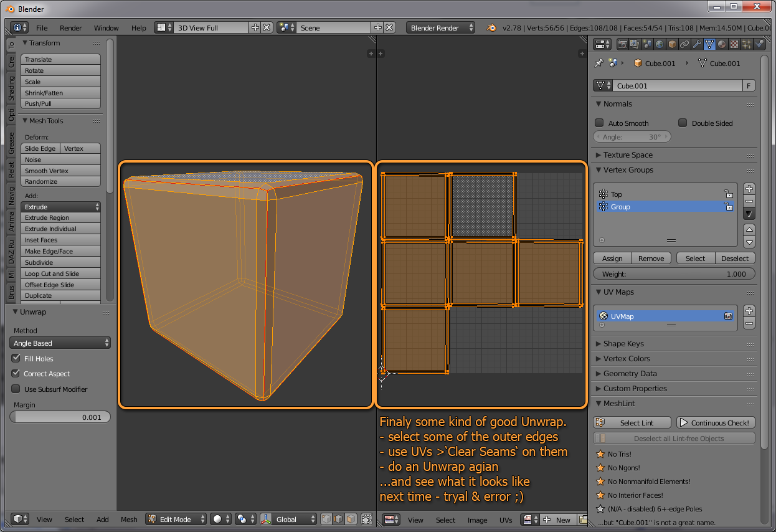This screenshot has height=532, width=776.
Task: Toggle limit selection to visible icon
Action: tap(367, 519)
